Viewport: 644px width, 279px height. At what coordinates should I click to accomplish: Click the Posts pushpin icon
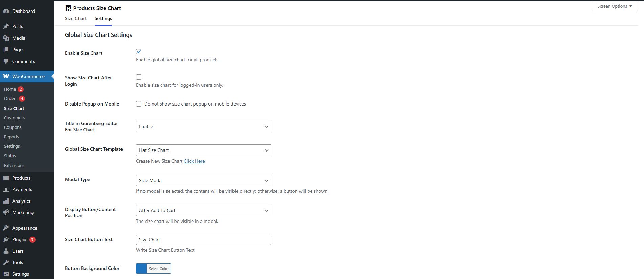coord(6,26)
